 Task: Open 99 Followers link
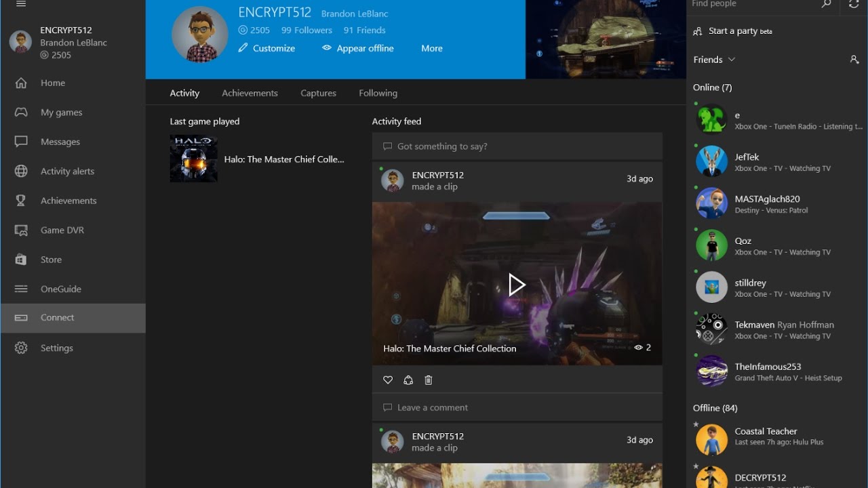307,30
